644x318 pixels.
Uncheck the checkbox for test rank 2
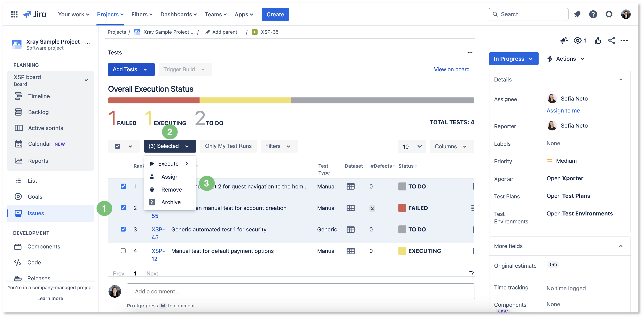[x=123, y=208]
